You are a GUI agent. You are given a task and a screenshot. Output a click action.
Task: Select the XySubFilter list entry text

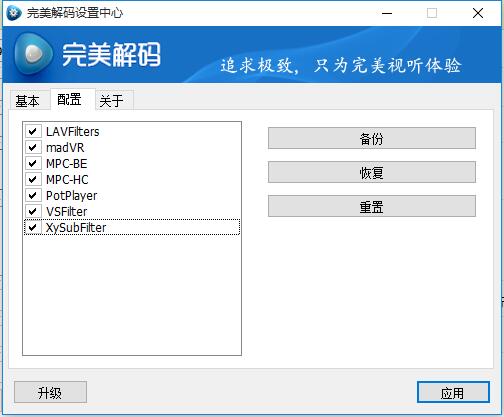coord(76,228)
